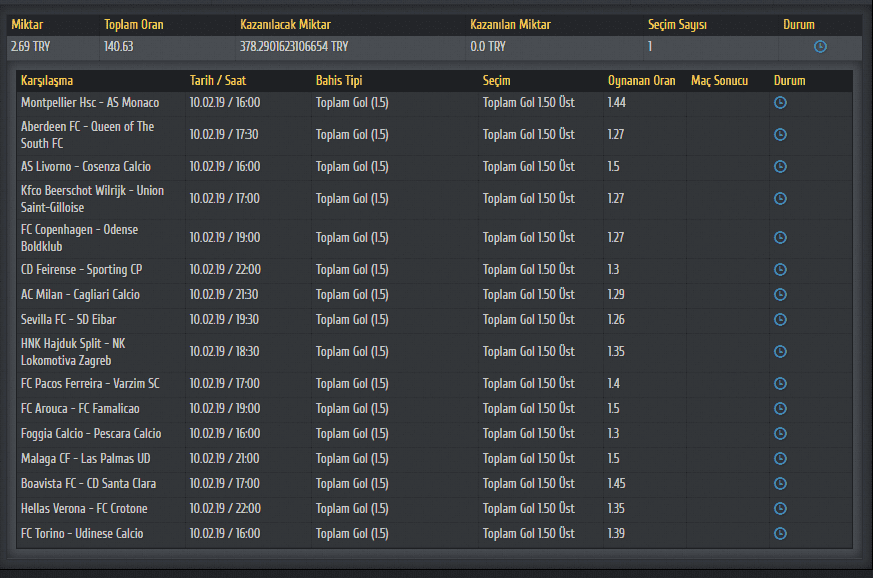Click status clock icon for Malaga CF match
The width and height of the screenshot is (873, 578).
781,459
